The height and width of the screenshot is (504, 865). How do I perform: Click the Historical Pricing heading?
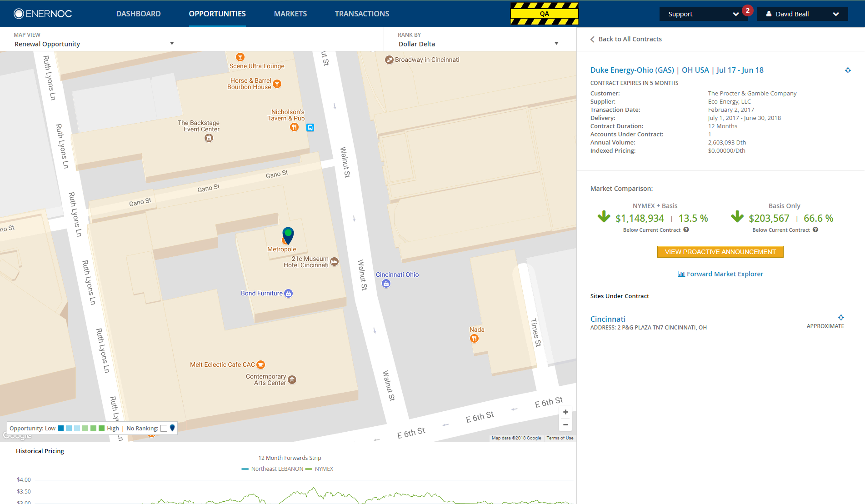40,451
